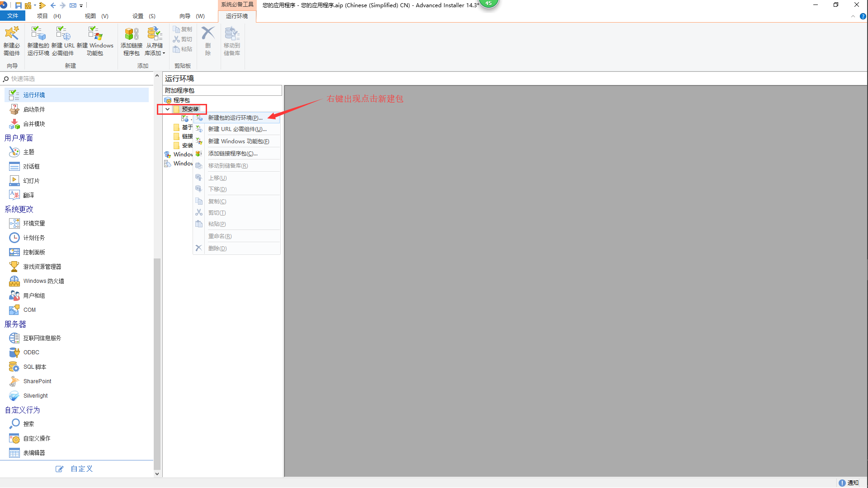The image size is (868, 488).
Task: Open SharePoint page in sidebar
Action: 37,381
